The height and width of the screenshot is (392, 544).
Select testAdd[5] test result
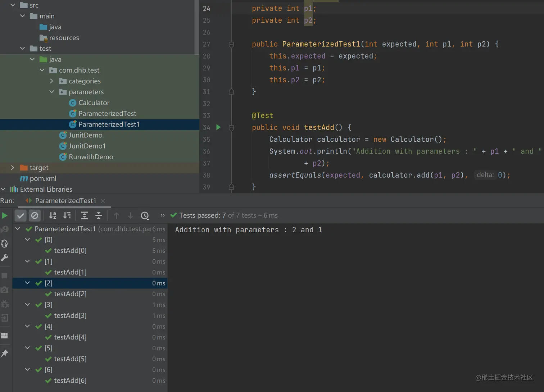point(70,359)
